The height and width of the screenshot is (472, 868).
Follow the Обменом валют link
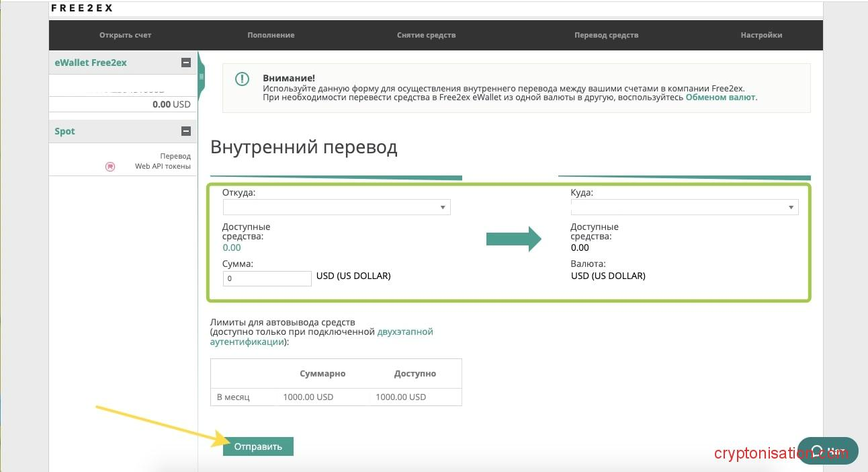tap(720, 97)
